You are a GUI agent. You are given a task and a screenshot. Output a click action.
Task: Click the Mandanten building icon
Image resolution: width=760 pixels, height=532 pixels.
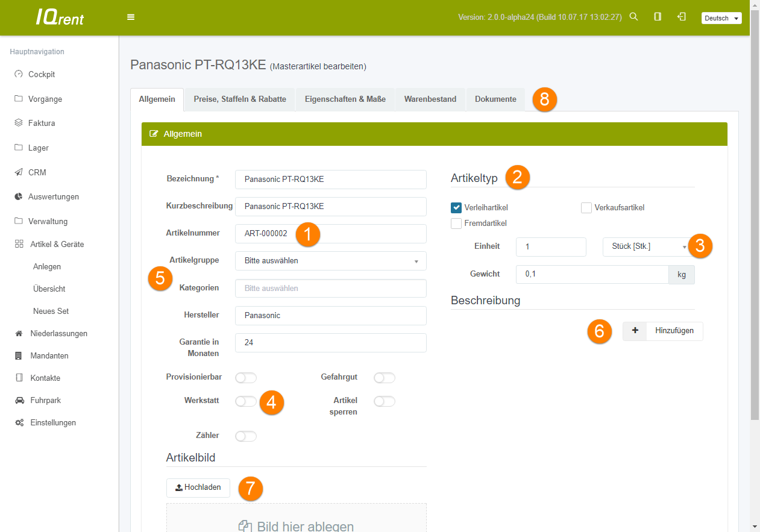click(19, 355)
